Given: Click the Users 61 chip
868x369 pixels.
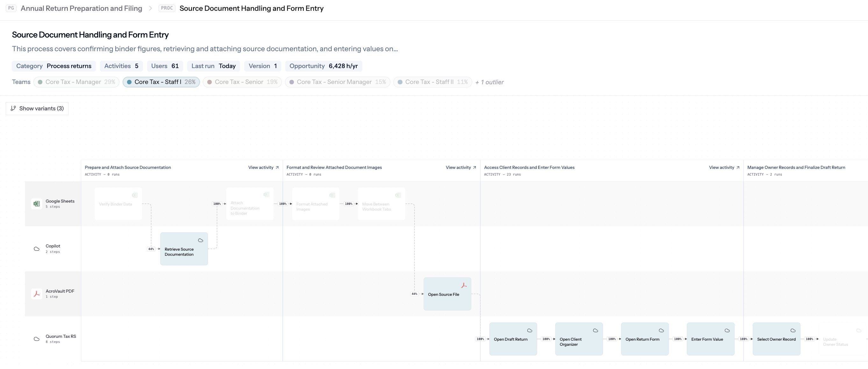Looking at the screenshot, I should tap(165, 66).
